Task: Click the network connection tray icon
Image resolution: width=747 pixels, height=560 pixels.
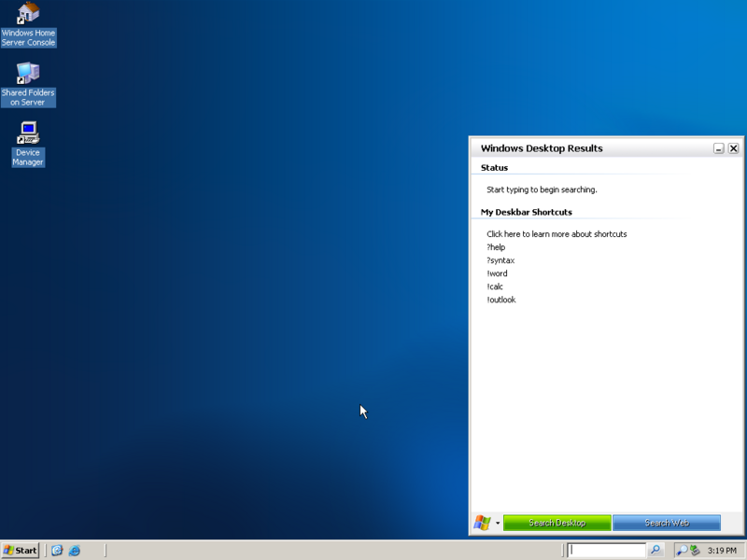Action: [x=695, y=551]
